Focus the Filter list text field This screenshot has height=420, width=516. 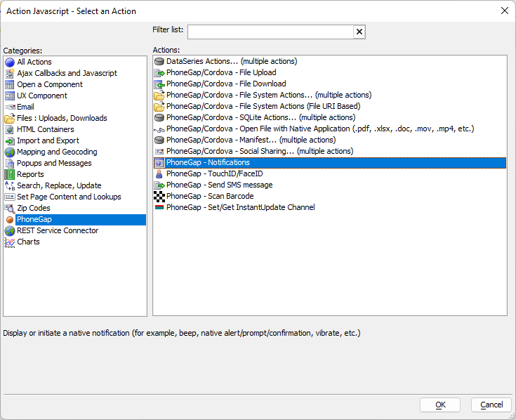pyautogui.click(x=270, y=32)
